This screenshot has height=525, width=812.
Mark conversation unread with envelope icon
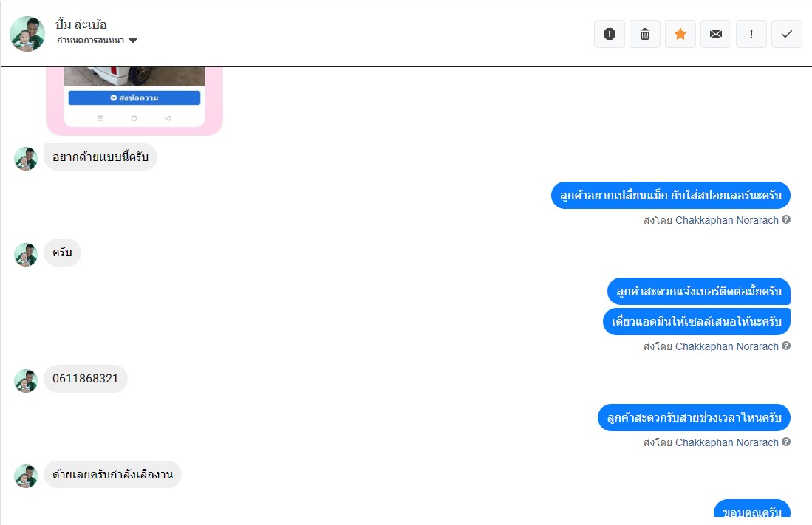(x=716, y=34)
